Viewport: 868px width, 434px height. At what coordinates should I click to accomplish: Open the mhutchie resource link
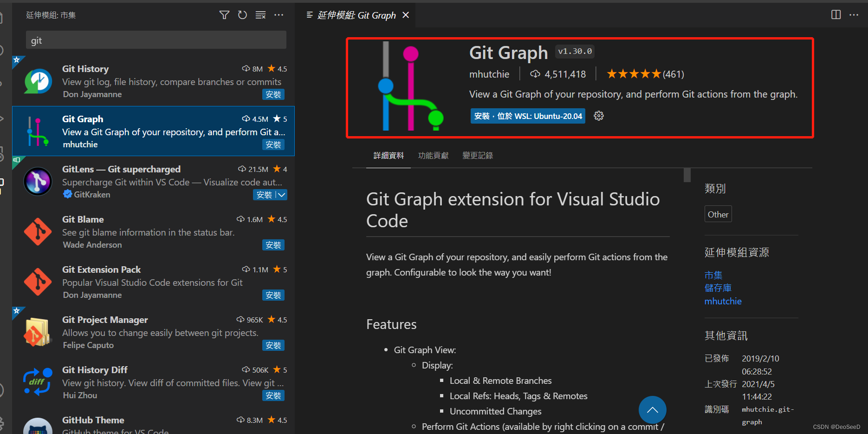(x=723, y=301)
